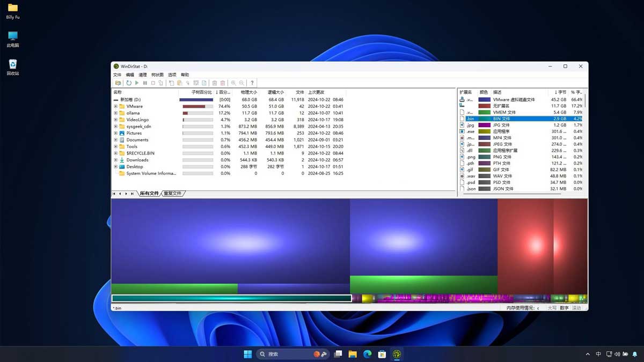This screenshot has height=362, width=644.
Task: Click the zoom in magnifier icon
Action: click(x=233, y=83)
